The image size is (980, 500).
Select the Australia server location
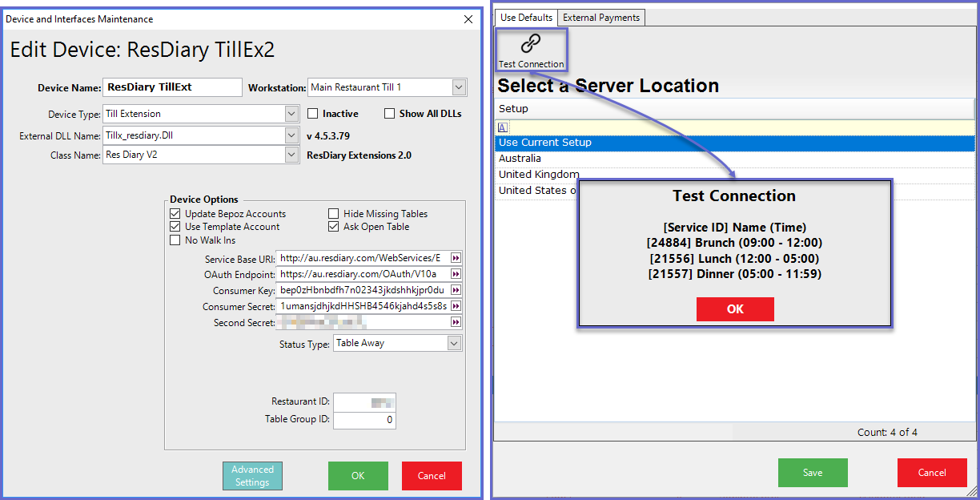pyautogui.click(x=734, y=159)
